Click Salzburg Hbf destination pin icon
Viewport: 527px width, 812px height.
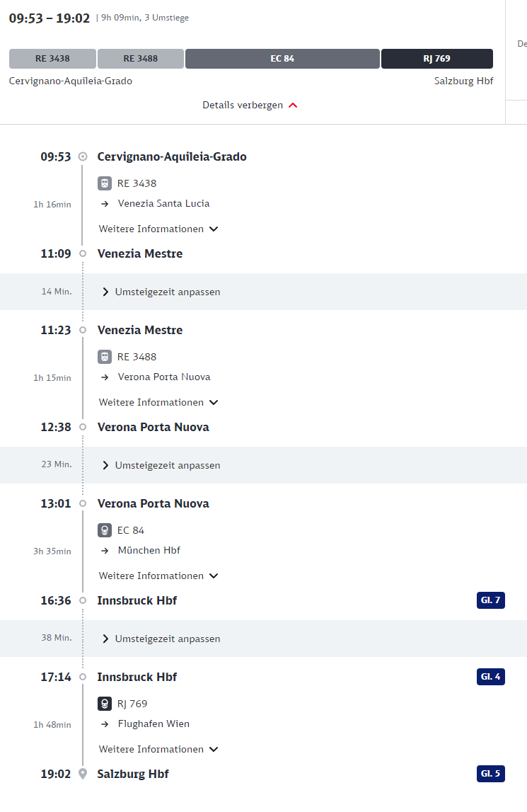pos(82,774)
